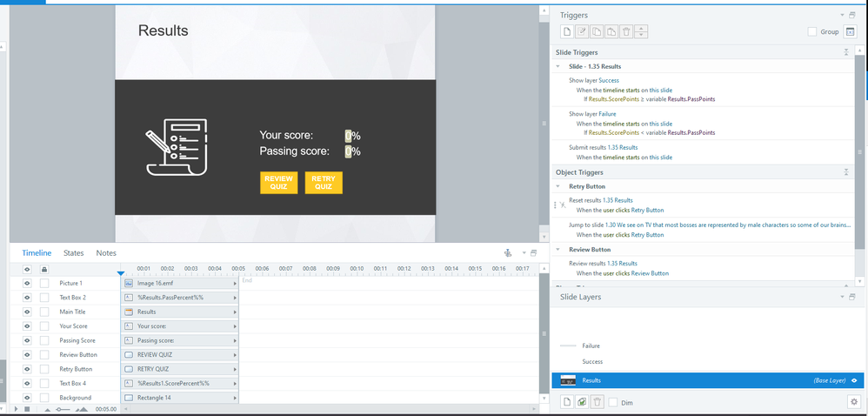The width and height of the screenshot is (868, 416).
Task: Open the slide layer properties gear
Action: coord(853,401)
